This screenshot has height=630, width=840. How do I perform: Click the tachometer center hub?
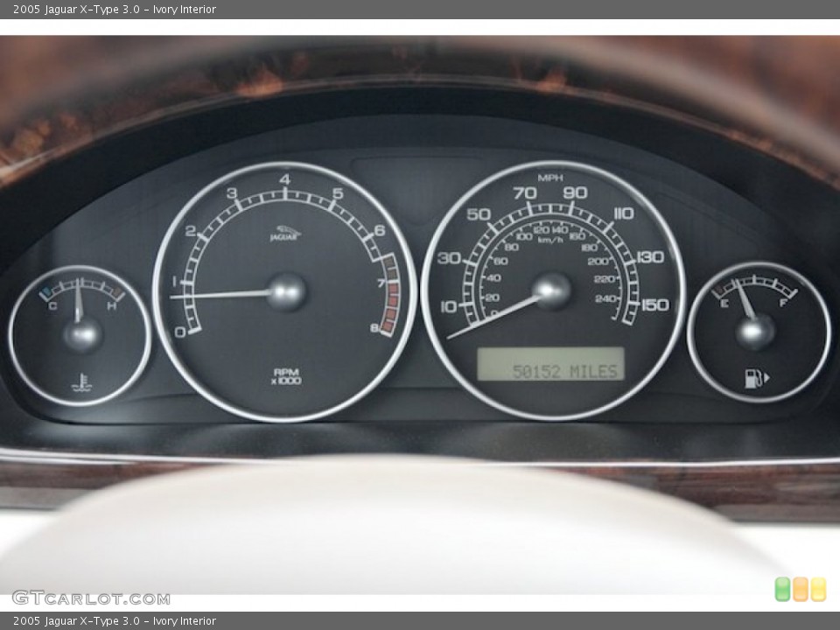287,292
